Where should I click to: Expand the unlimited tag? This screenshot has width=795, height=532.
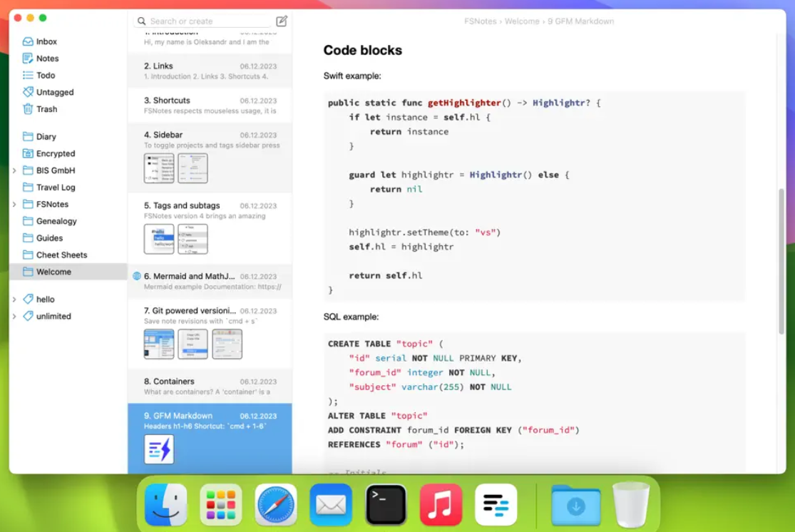click(14, 317)
